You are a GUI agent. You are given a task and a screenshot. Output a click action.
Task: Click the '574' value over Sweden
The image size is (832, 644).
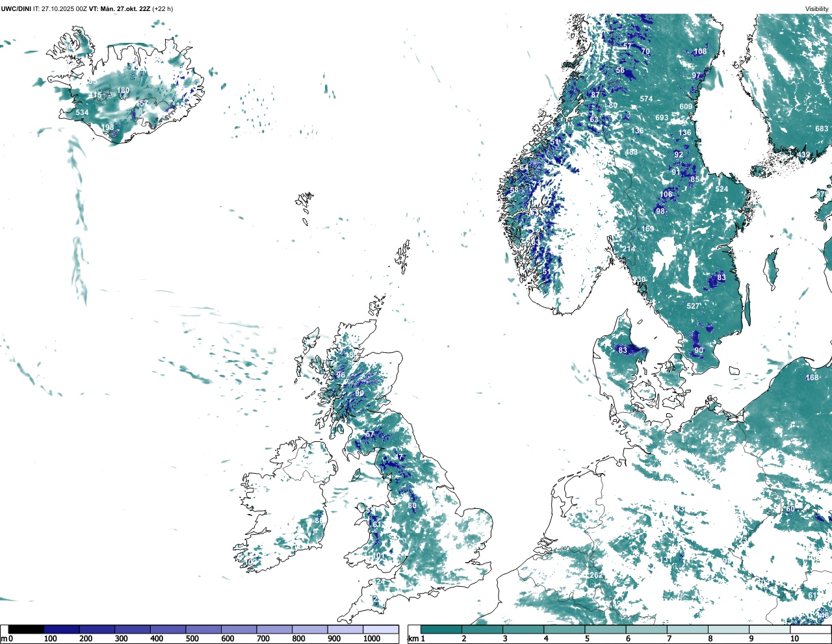click(x=646, y=99)
